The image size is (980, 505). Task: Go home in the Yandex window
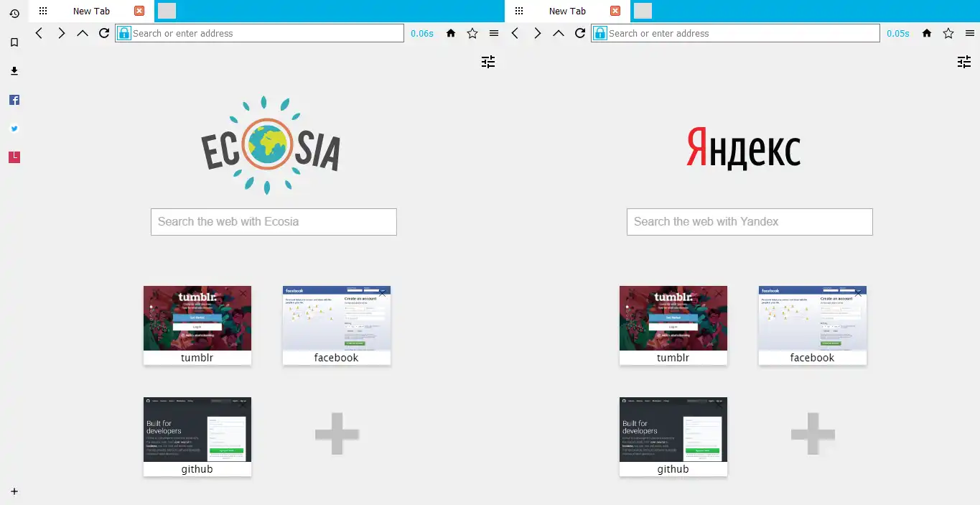(x=927, y=33)
